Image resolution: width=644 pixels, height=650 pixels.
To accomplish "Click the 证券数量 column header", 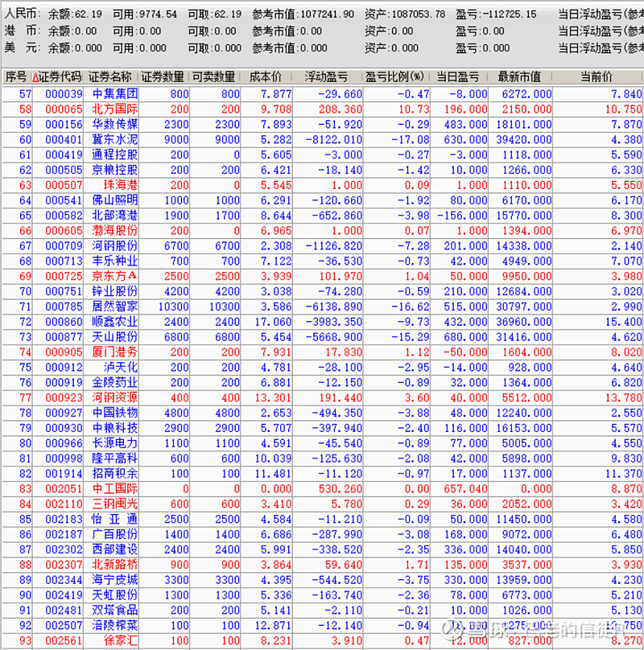I will 163,76.
